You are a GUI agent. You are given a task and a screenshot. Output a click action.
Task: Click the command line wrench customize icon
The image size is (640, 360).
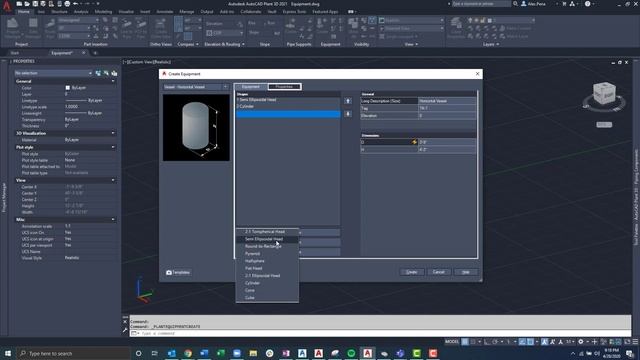coord(125,331)
